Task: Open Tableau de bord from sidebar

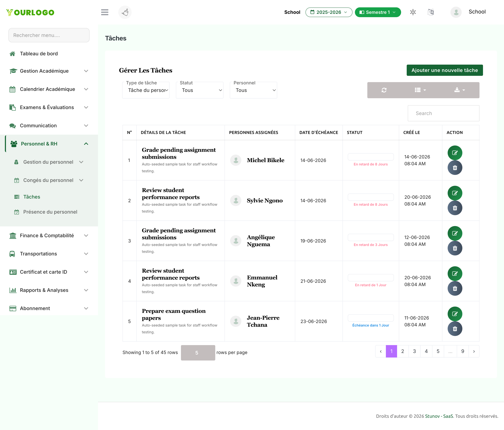Action: (x=49, y=54)
